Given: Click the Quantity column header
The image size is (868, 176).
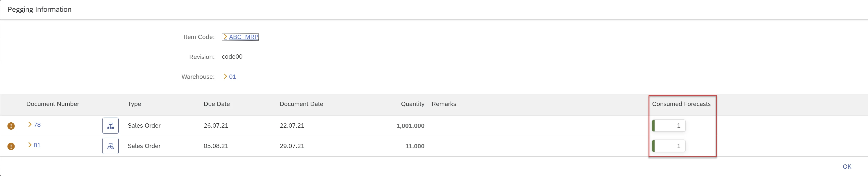Looking at the screenshot, I should click(413, 104).
